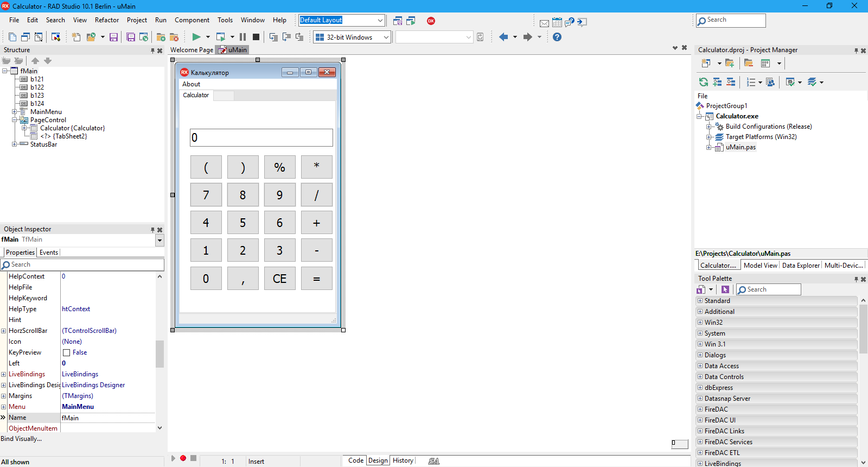Click the percent button on calculator form

pos(279,167)
